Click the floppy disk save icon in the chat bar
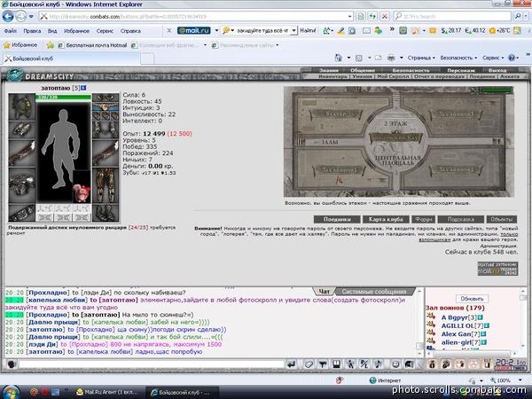The image size is (532, 399). coord(336,364)
